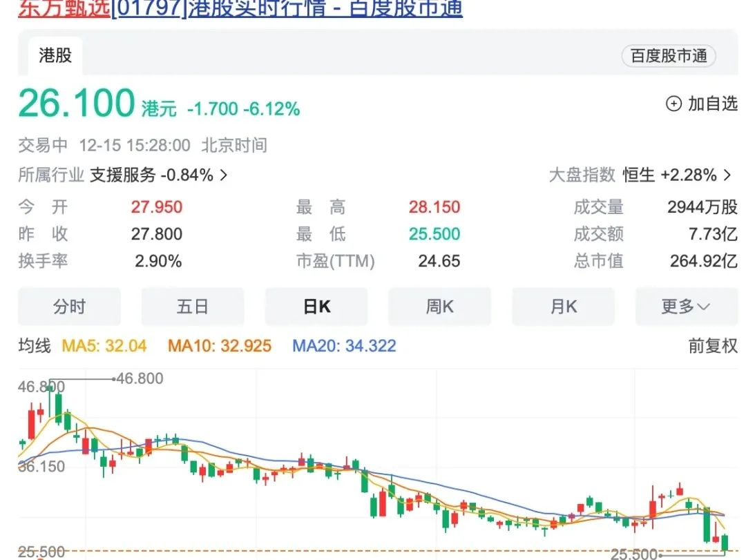Click the 前复权 adjustment option
Screen dimensions: 746x560
713,346
